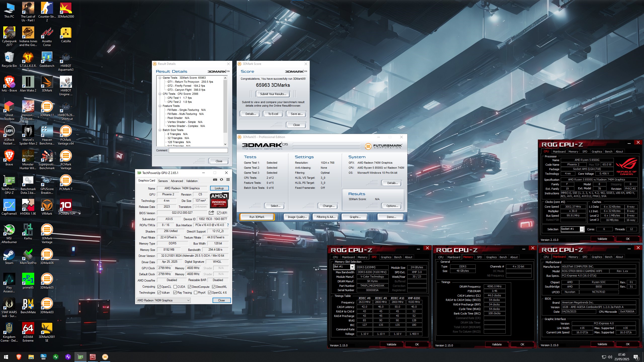644x362 pixels.
Task: Open CapFrameX desktop icon
Action: (9, 207)
